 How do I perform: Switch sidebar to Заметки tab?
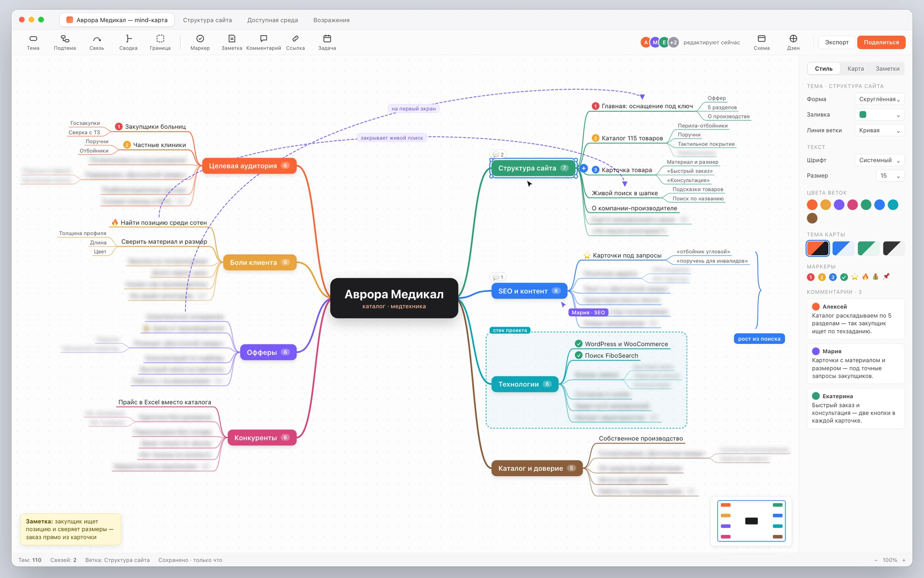(x=887, y=68)
